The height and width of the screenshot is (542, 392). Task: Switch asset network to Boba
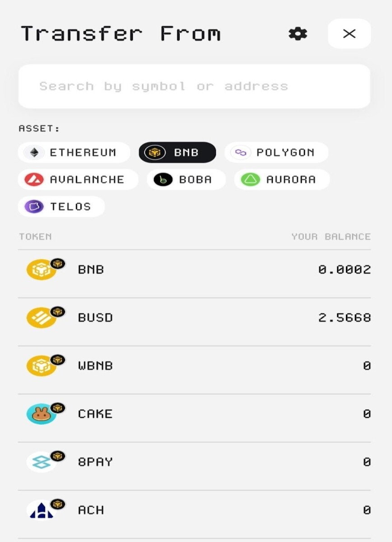(186, 179)
